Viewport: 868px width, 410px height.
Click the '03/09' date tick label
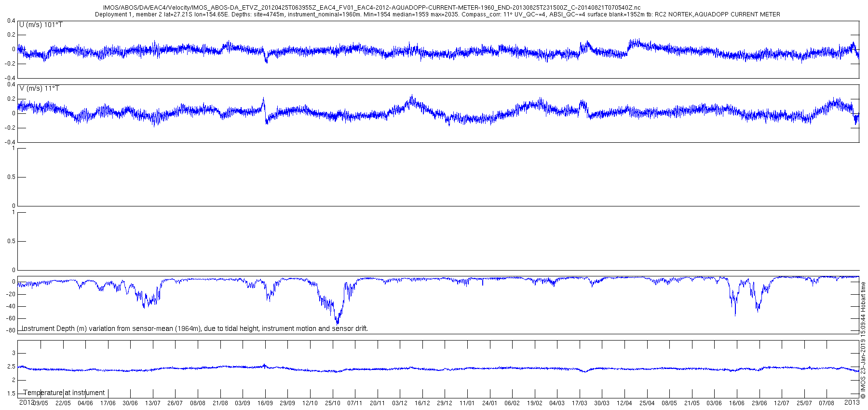[243, 403]
